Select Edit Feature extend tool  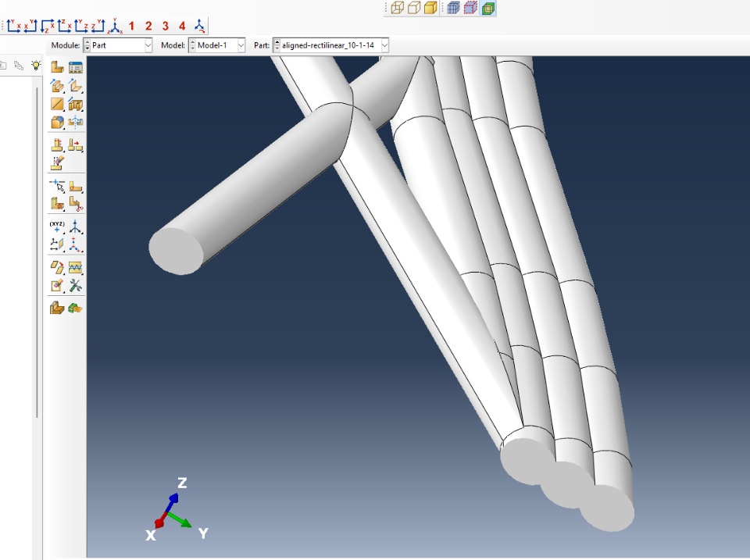tap(57, 144)
